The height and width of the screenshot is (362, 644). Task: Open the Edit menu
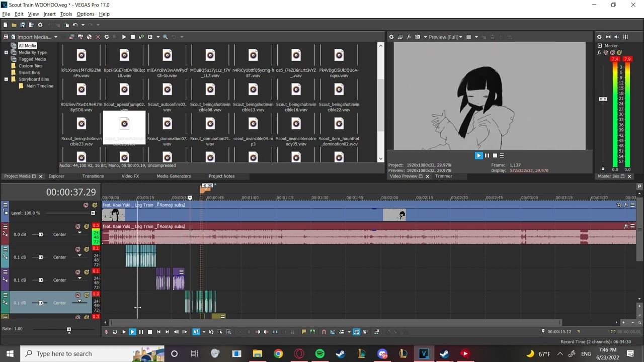coord(19,14)
